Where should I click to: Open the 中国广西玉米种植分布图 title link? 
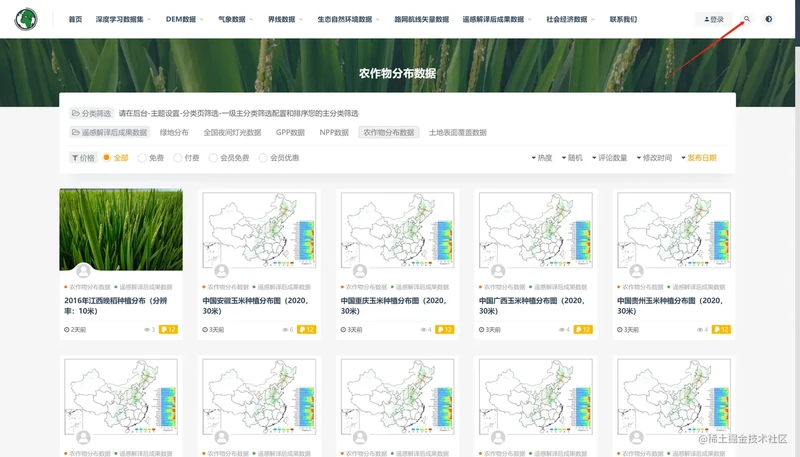click(532, 306)
